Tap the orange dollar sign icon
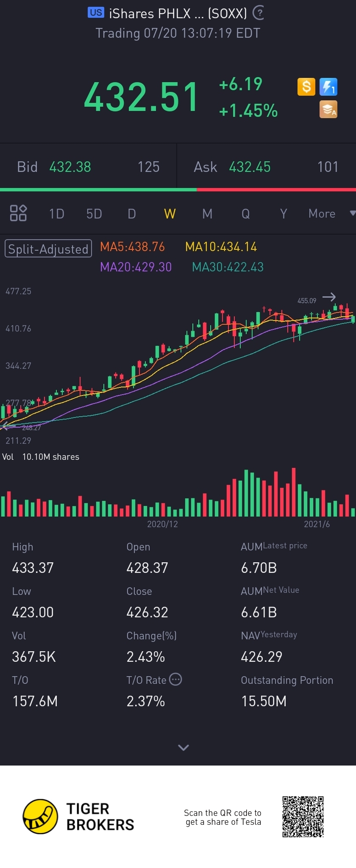The width and height of the screenshot is (356, 868). 306,87
